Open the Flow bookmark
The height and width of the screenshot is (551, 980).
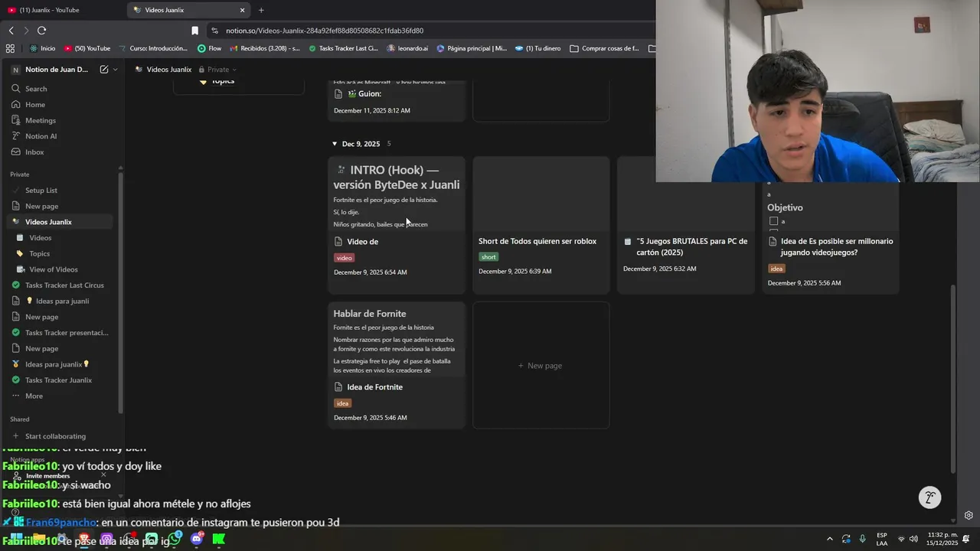click(x=209, y=48)
